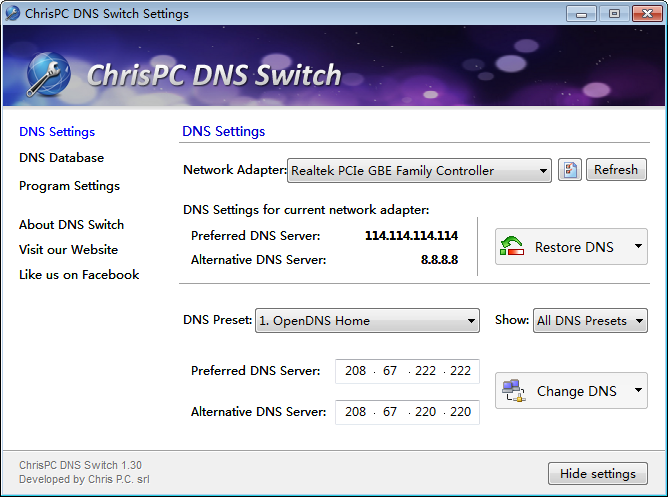Open About DNS Switch
Image resolution: width=668 pixels, height=497 pixels.
[72, 224]
